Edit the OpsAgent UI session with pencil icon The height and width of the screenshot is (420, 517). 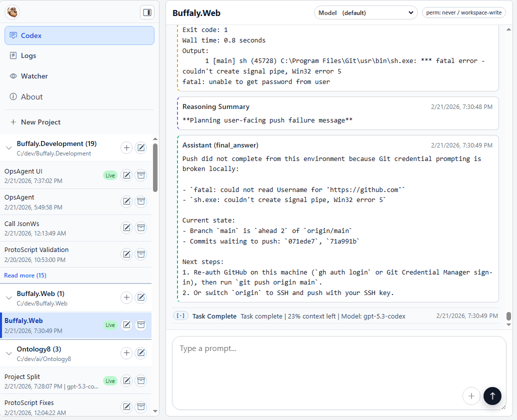[x=126, y=175]
